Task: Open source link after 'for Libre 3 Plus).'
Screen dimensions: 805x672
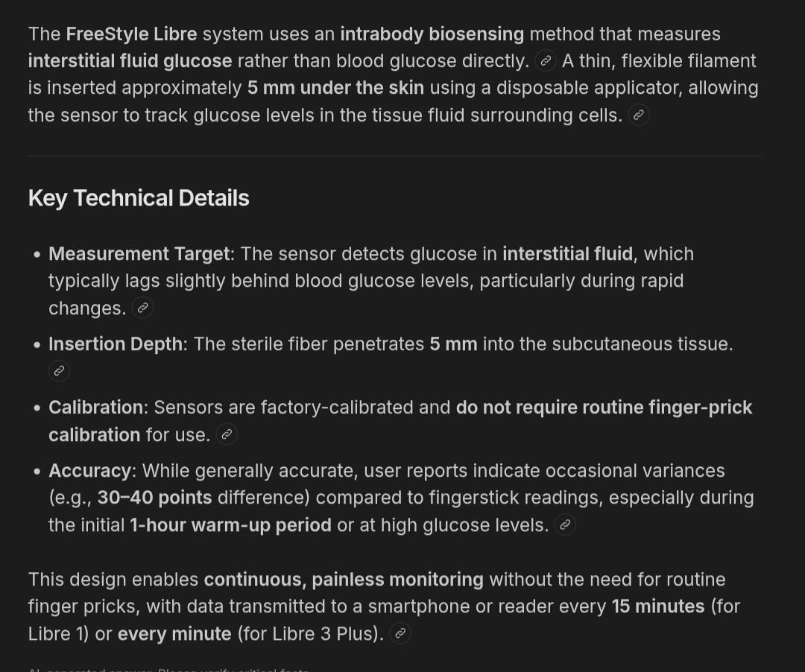Action: pyautogui.click(x=400, y=633)
